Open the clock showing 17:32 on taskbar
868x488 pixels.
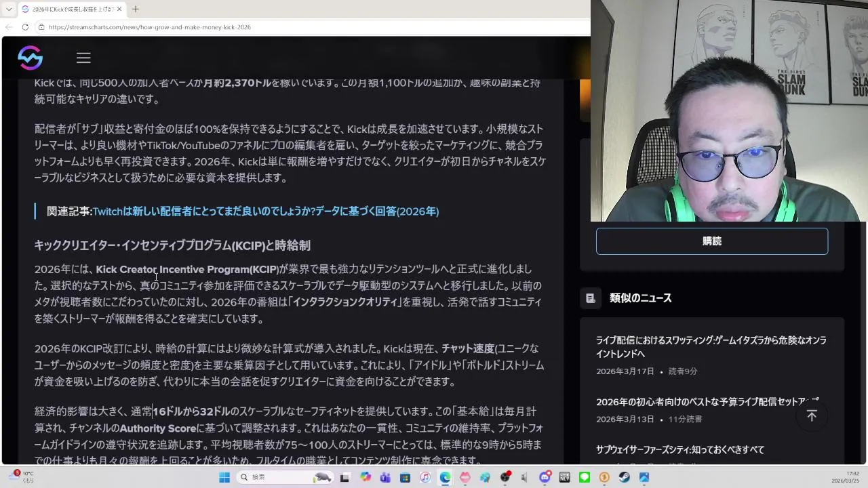point(846,477)
